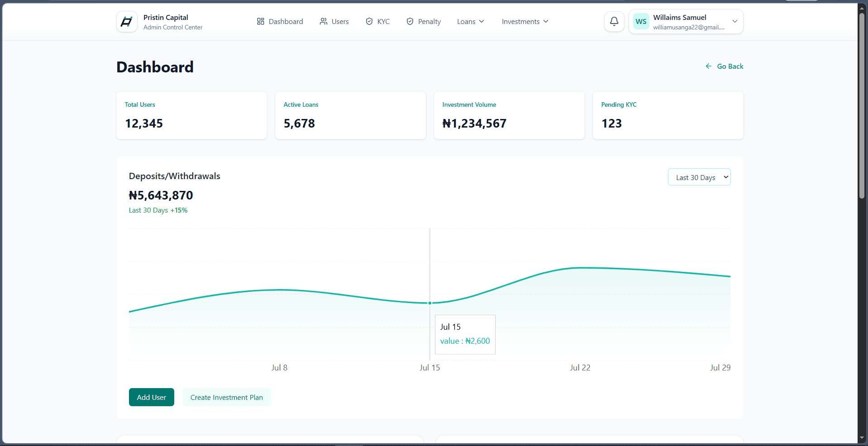Screen dimensions: 868x446
Task: Open the notifications bell
Action: 614,21
